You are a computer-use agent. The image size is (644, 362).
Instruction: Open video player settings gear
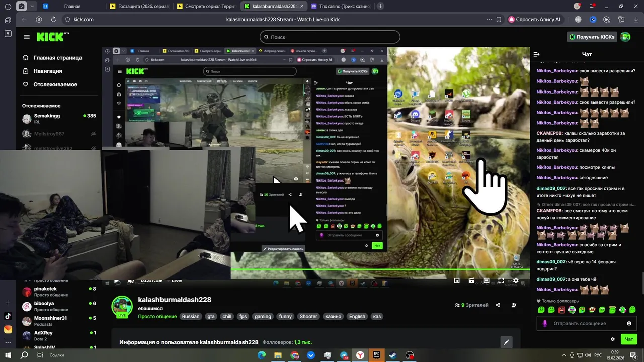pyautogui.click(x=516, y=281)
